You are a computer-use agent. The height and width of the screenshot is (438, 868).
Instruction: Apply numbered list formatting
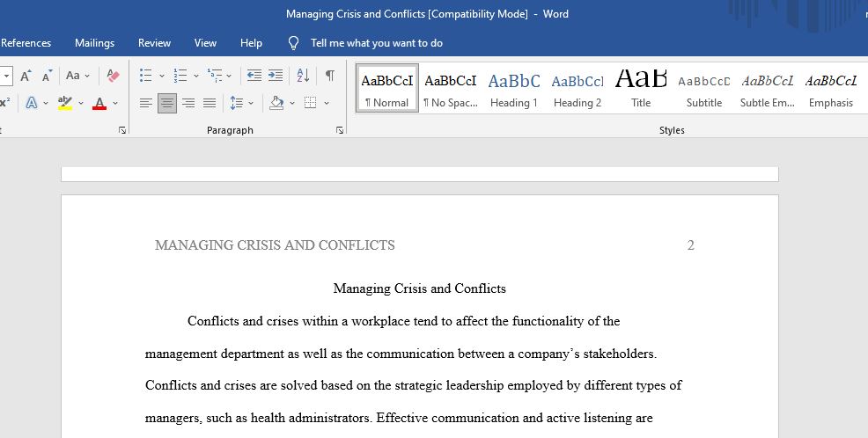tap(180, 76)
